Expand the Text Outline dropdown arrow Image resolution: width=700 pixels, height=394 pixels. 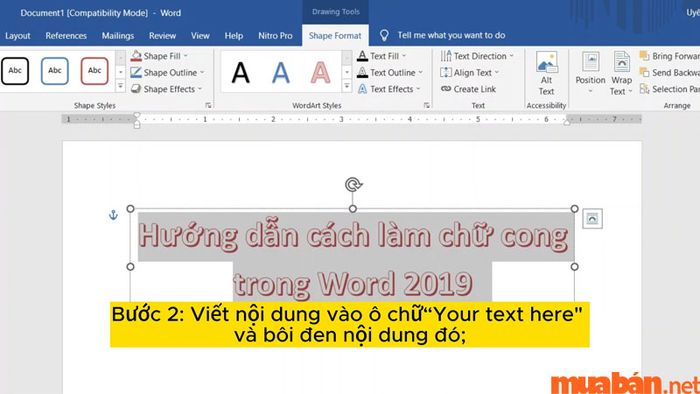[421, 73]
